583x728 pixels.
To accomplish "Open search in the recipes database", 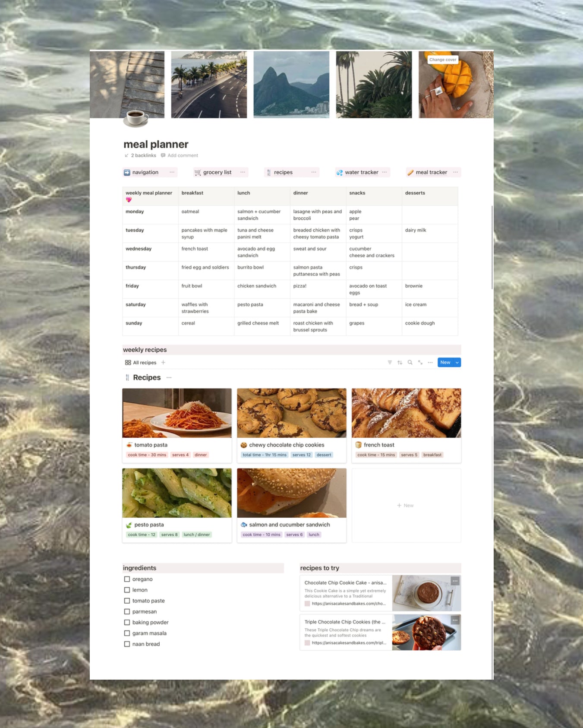I will (x=410, y=363).
